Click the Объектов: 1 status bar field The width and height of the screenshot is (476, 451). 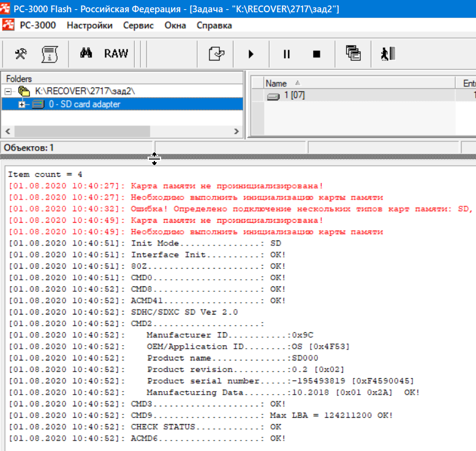[77, 147]
